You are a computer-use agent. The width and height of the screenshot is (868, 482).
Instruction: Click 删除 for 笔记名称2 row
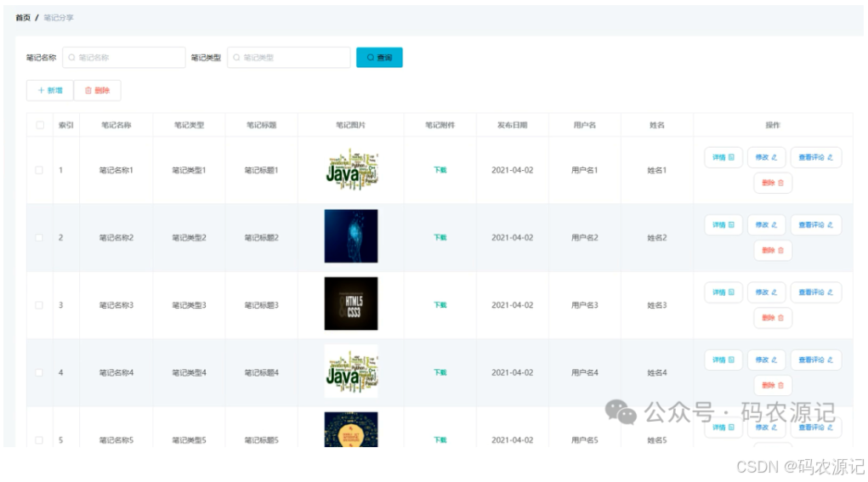[773, 250]
